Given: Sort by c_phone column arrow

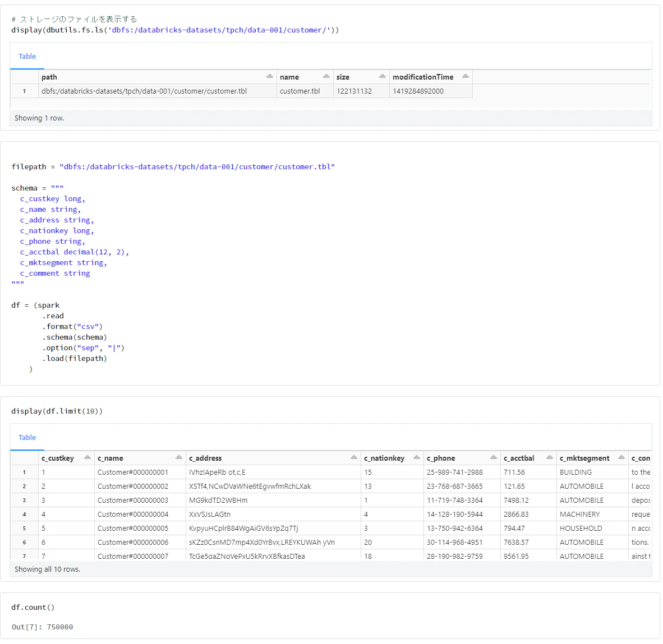Looking at the screenshot, I should [494, 457].
